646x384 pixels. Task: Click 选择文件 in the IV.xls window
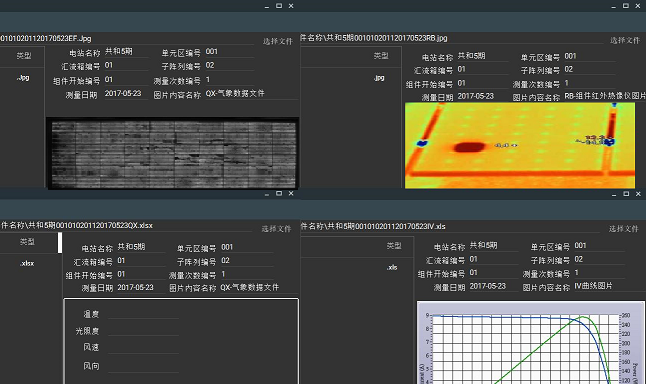point(623,229)
